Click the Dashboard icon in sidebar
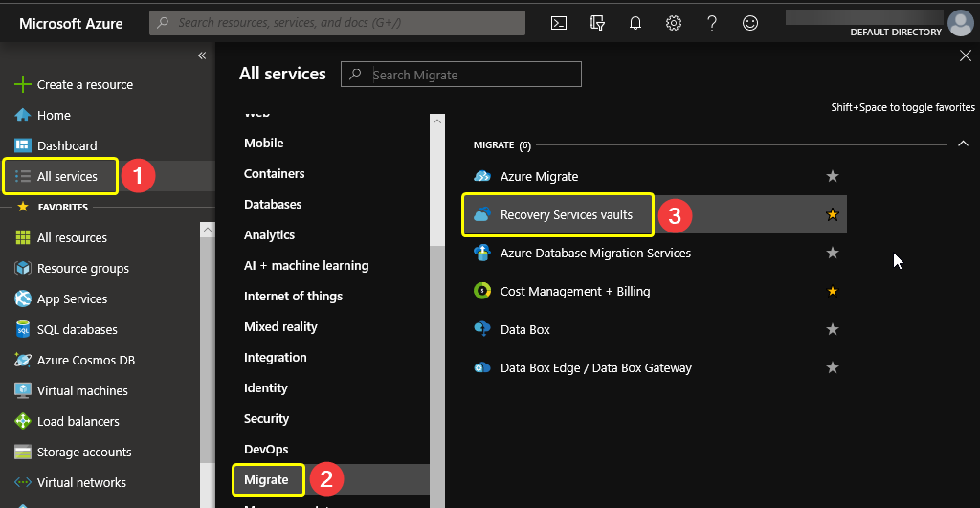980x508 pixels. [23, 145]
